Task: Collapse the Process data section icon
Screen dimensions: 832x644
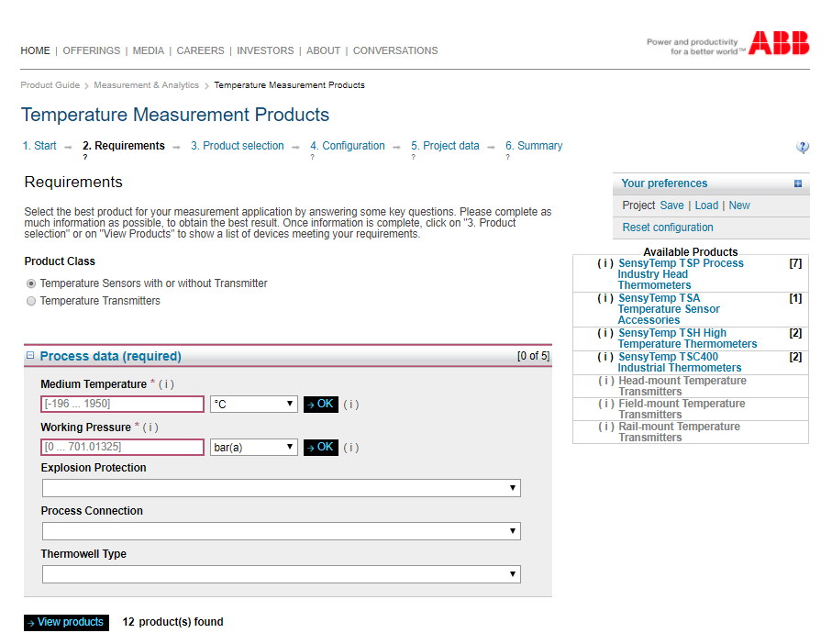Action: pos(30,355)
